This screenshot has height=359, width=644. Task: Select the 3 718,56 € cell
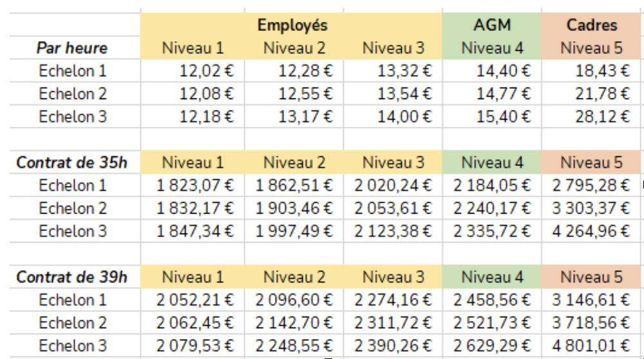[x=591, y=323]
